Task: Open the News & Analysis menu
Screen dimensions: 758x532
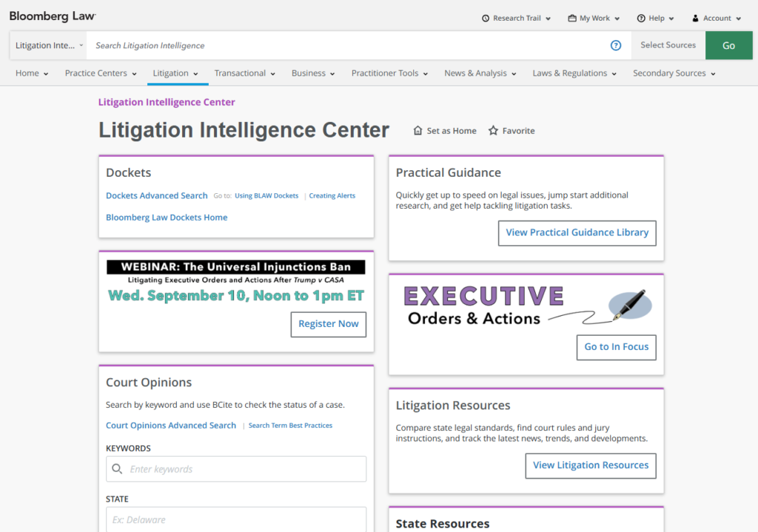Action: pos(480,73)
